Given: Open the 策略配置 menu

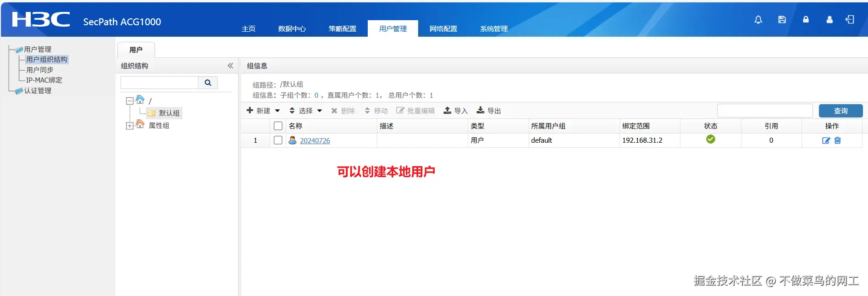Looking at the screenshot, I should click(x=343, y=28).
